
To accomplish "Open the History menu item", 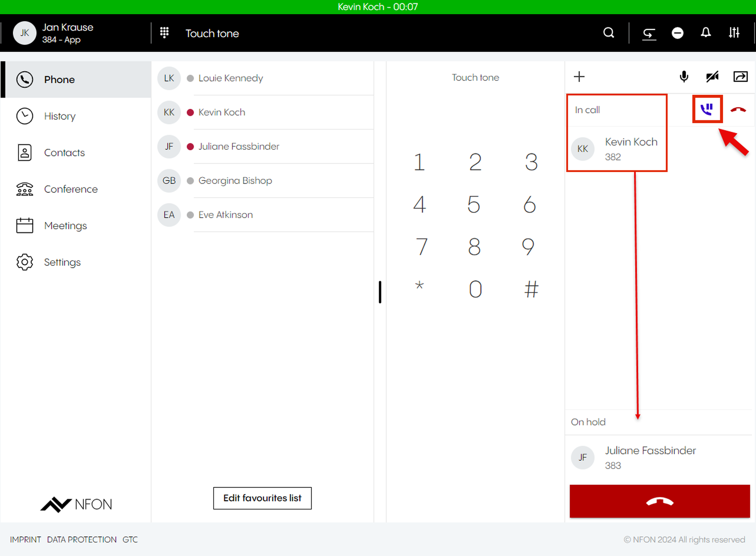I will (x=60, y=116).
